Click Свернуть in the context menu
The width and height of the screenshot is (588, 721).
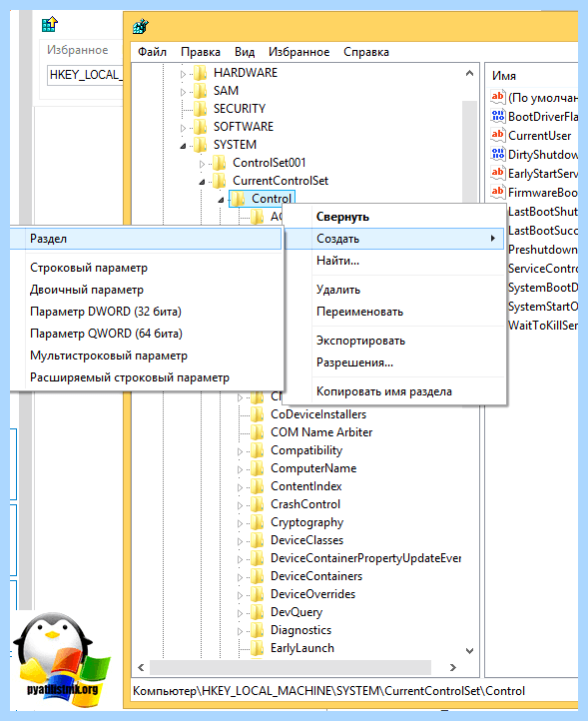pos(395,217)
